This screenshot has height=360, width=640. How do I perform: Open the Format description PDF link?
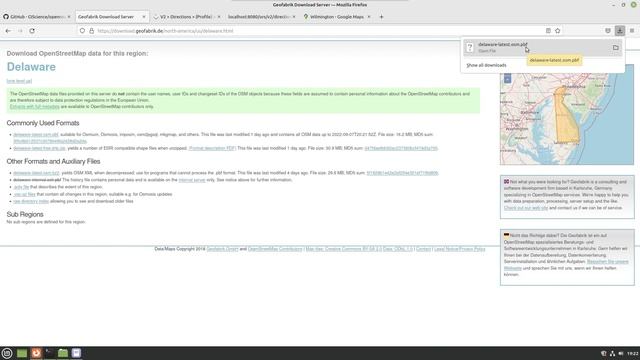(212, 148)
